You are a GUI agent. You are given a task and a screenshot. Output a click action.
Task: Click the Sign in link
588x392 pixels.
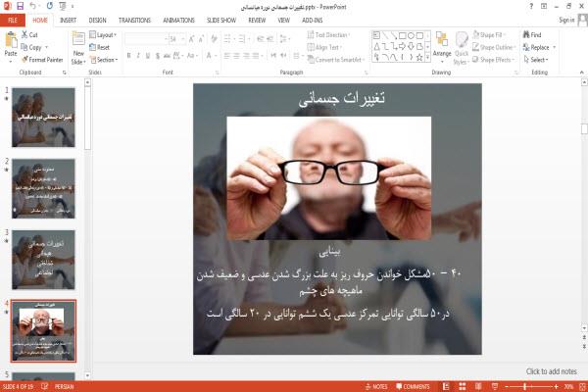(566, 20)
